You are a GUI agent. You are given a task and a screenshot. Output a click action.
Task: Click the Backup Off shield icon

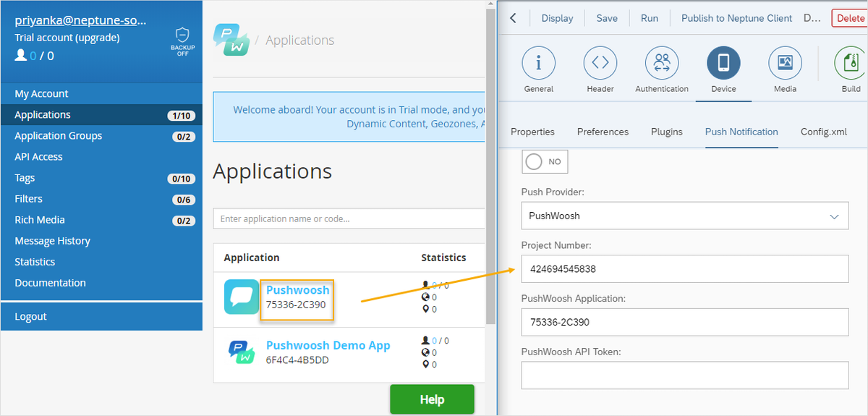[x=182, y=41]
